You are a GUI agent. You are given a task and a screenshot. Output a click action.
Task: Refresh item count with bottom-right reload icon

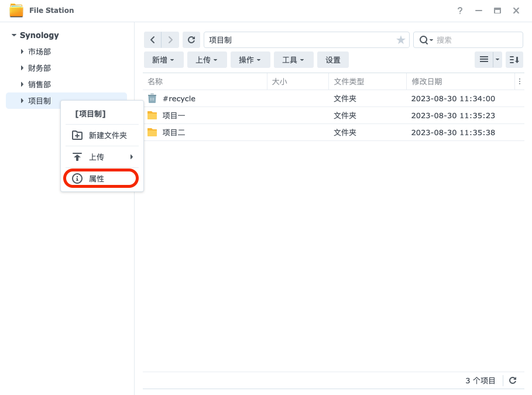tap(513, 380)
